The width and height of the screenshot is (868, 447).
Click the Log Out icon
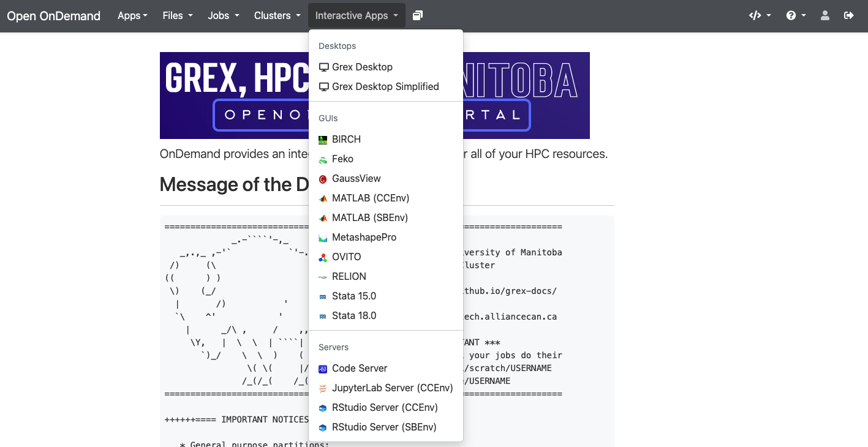coord(849,15)
